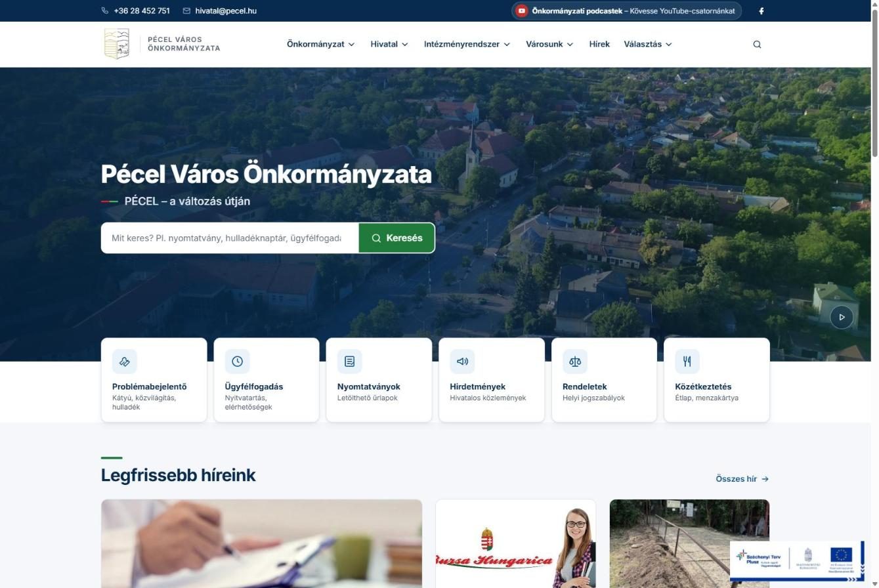Click 'Hivatalos közlemények' description text
This screenshot has width=879, height=588.
pyautogui.click(x=488, y=398)
